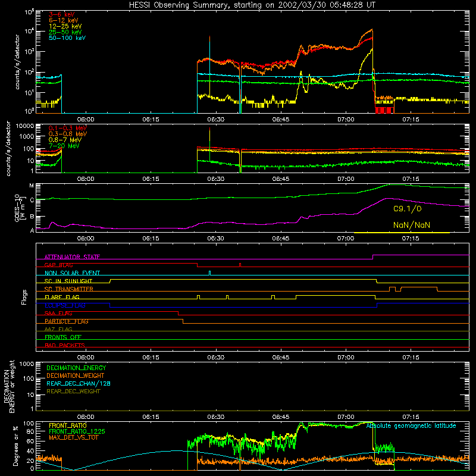Select the 7-20 MeV legend label
This screenshot has width=476, height=476.
(64, 146)
